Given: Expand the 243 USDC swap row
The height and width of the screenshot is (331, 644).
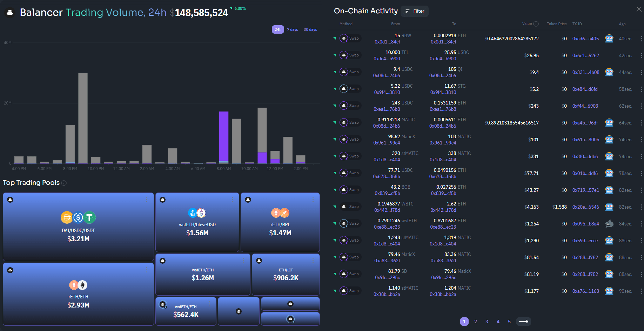Looking at the screenshot, I should coord(334,106).
